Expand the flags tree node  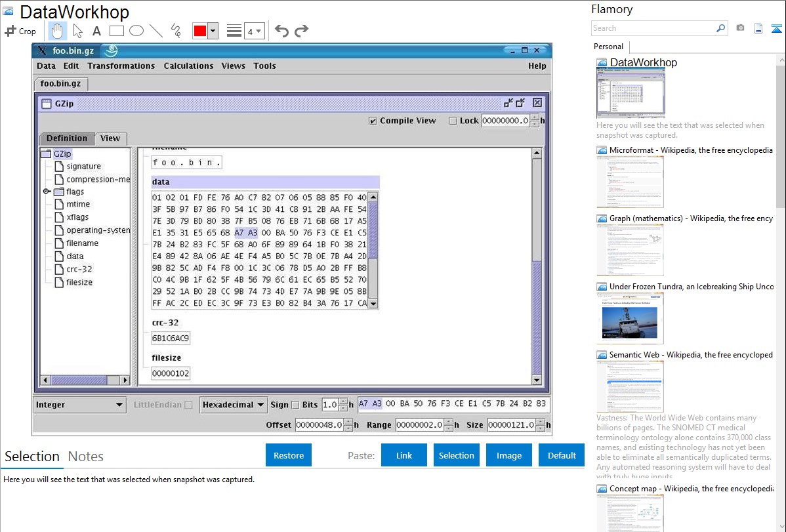click(46, 192)
